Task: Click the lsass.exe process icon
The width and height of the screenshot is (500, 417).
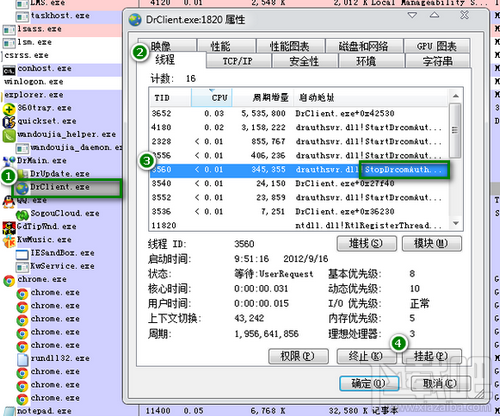Action: tap(9, 30)
